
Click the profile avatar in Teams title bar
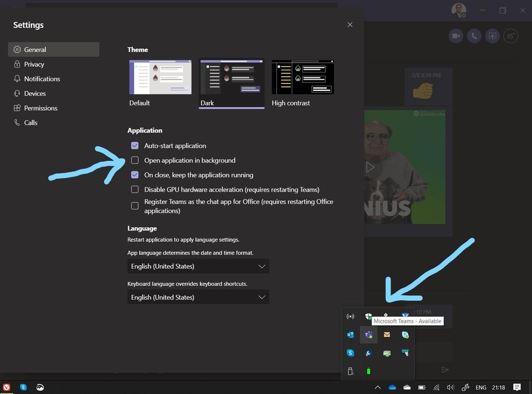459,10
